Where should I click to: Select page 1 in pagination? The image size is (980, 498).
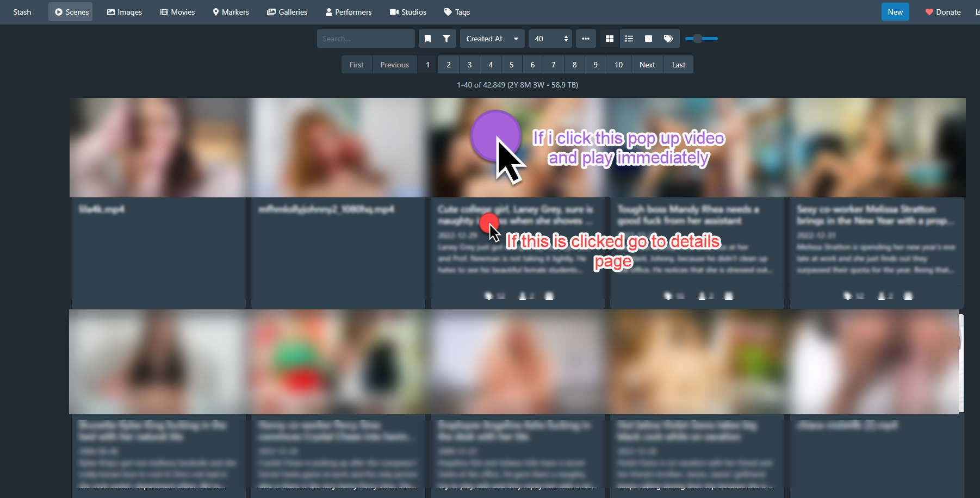(x=427, y=65)
